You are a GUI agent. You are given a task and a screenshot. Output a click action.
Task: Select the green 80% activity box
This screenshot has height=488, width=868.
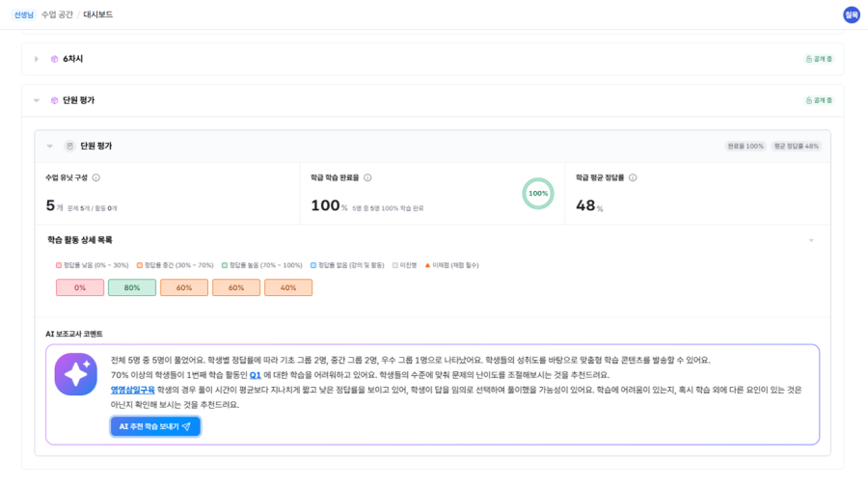[132, 287]
